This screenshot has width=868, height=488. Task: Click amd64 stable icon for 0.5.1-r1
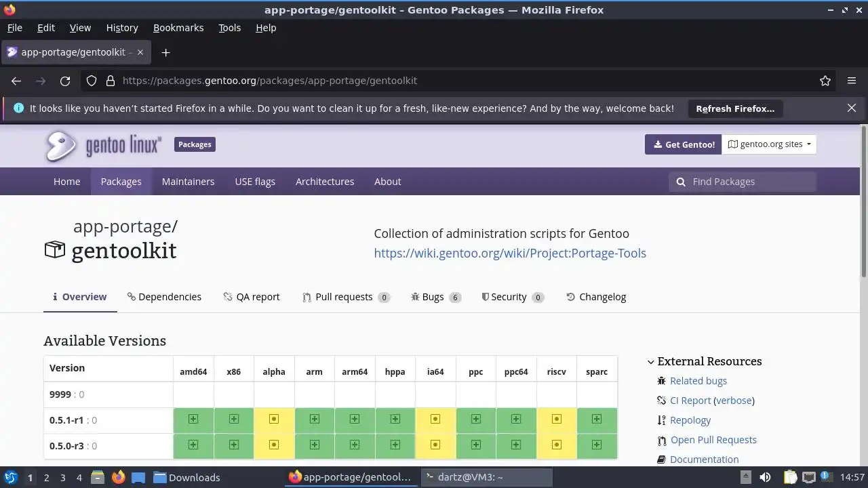(x=193, y=420)
